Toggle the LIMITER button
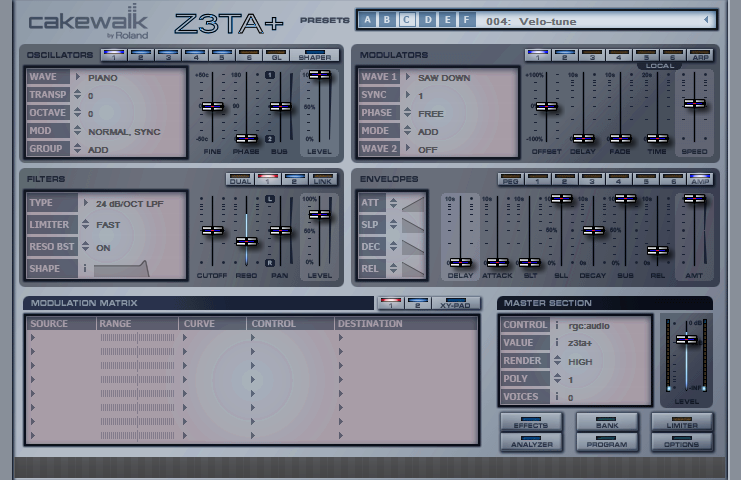The width and height of the screenshot is (741, 480). tap(682, 422)
